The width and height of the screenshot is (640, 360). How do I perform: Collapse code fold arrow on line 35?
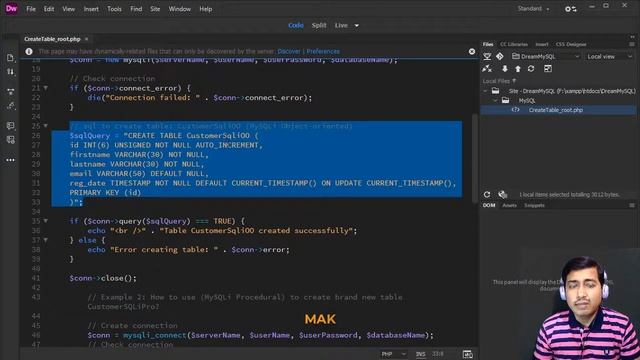(x=46, y=221)
